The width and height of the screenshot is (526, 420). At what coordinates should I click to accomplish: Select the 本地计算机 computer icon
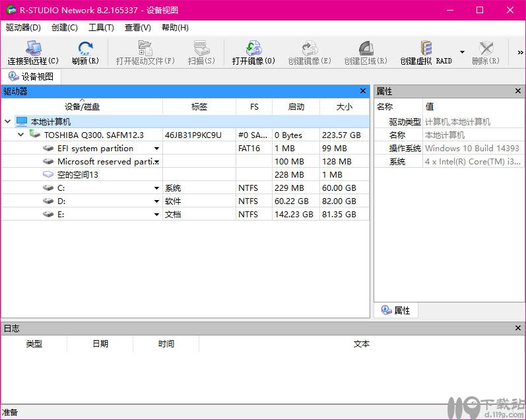click(22, 122)
